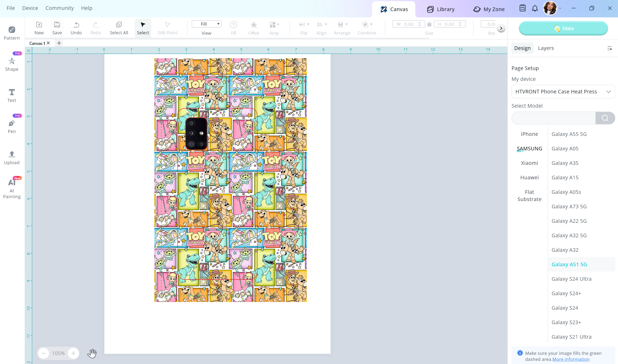Click the Redo toolbar icon
The image size is (618, 364).
click(95, 28)
